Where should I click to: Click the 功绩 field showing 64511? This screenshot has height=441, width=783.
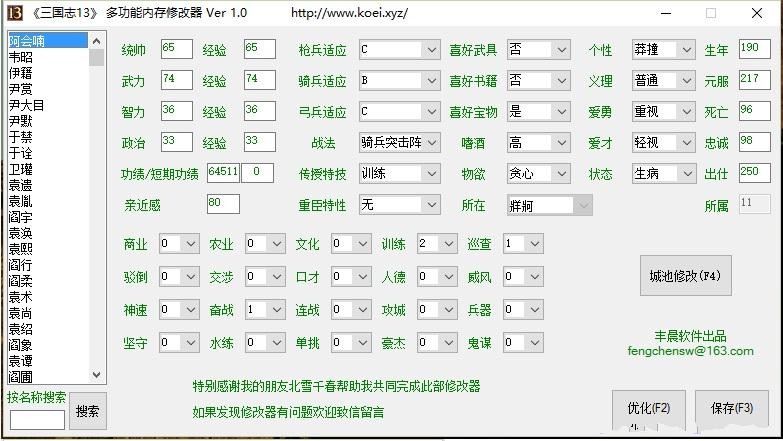click(223, 173)
